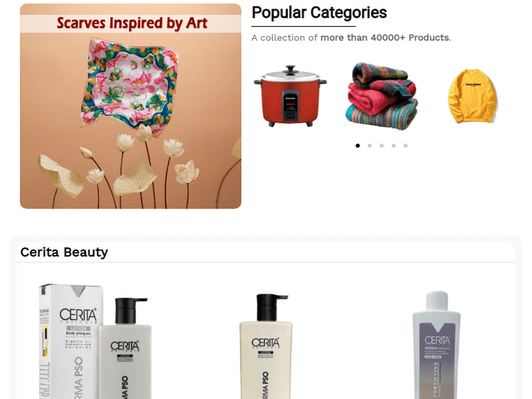
Task: Open the yellow sweatshirt category
Action: (472, 96)
